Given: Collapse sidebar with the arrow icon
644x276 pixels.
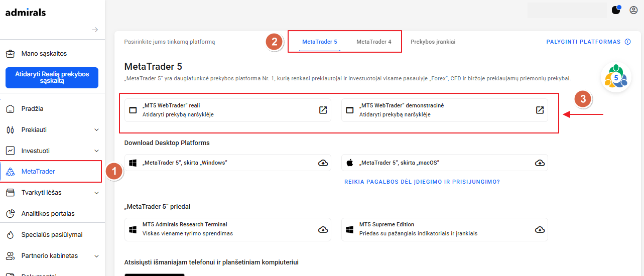Looking at the screenshot, I should (95, 30).
